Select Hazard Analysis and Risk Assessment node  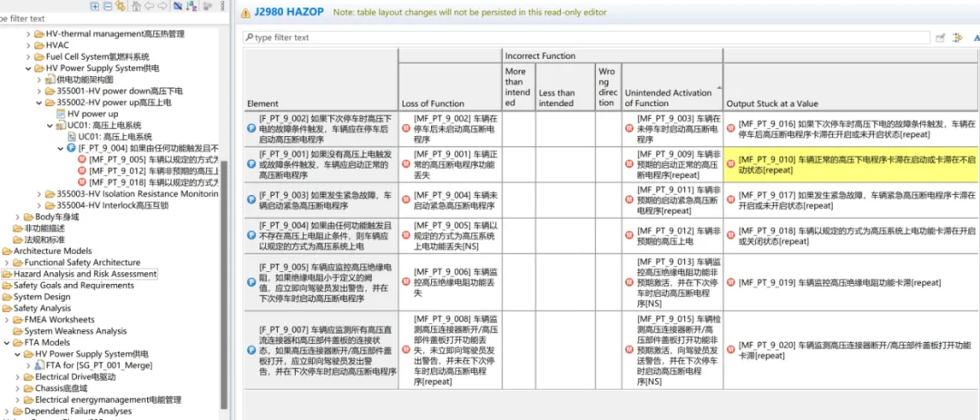tap(85, 274)
